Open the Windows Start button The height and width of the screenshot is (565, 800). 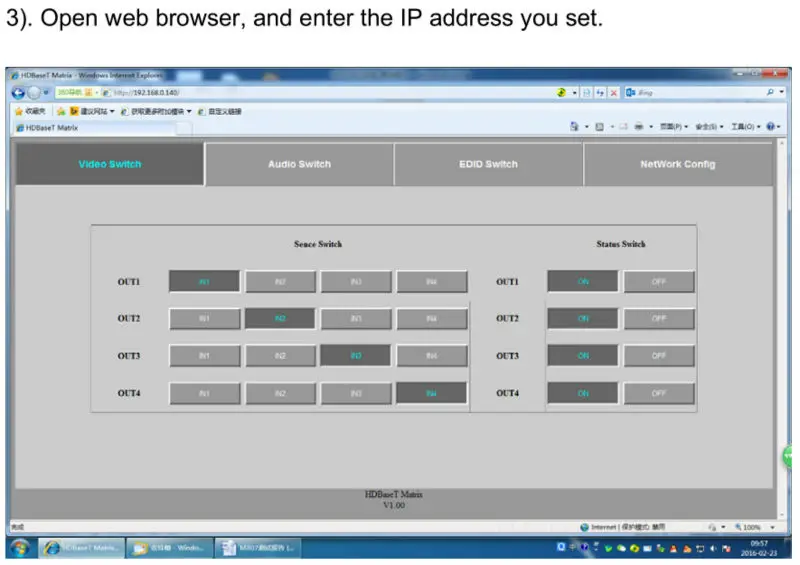(20, 549)
